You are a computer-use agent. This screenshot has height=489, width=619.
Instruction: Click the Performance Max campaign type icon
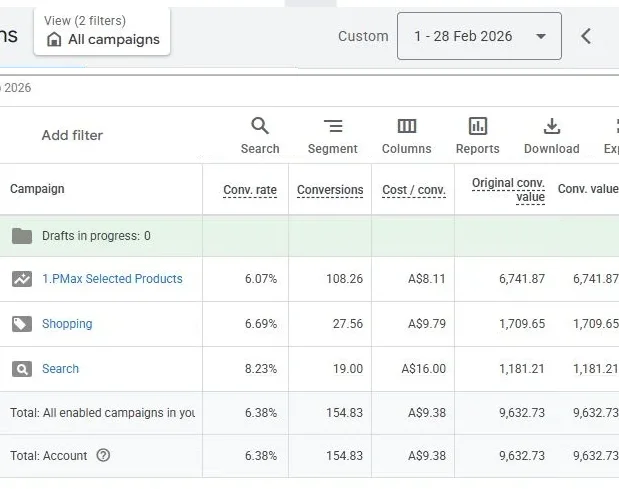[x=22, y=279]
